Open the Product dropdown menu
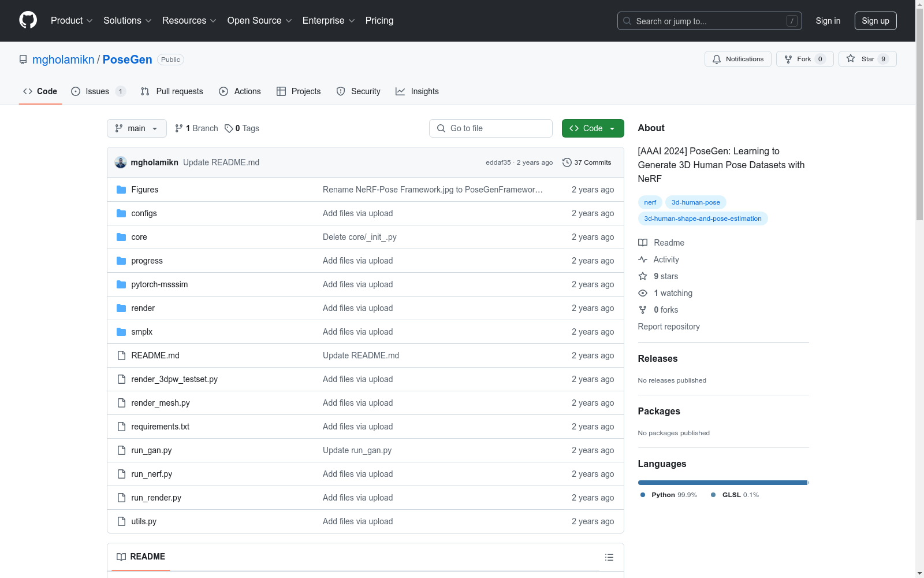This screenshot has height=578, width=924. (x=72, y=20)
